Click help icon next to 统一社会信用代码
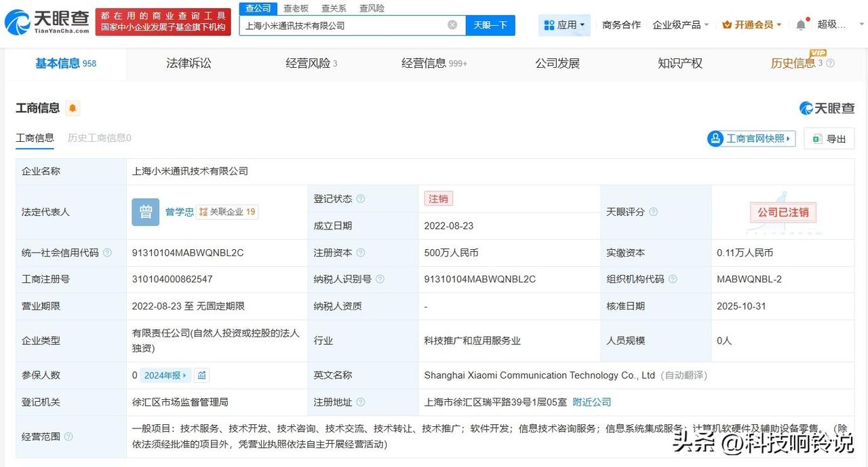The image size is (868, 467). [x=107, y=253]
